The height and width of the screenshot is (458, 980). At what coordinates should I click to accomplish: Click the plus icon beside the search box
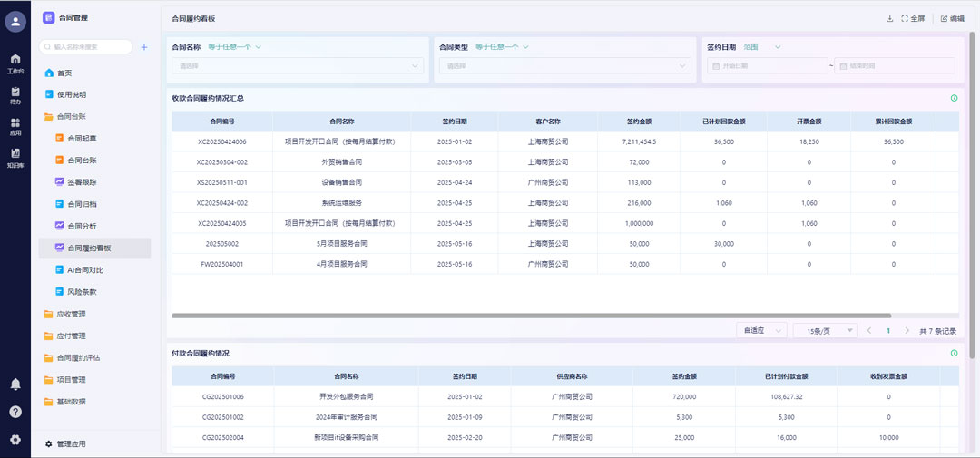[144, 47]
